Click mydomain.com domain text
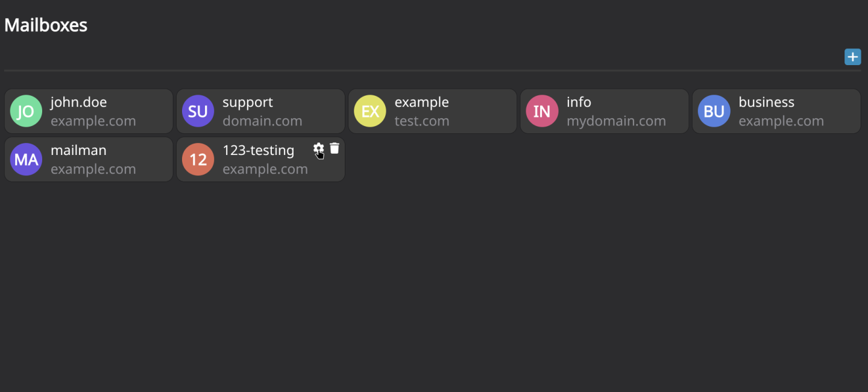868x392 pixels. (616, 121)
